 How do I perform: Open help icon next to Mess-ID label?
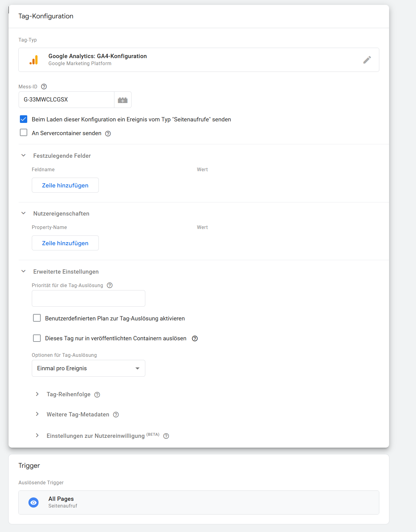(x=44, y=87)
